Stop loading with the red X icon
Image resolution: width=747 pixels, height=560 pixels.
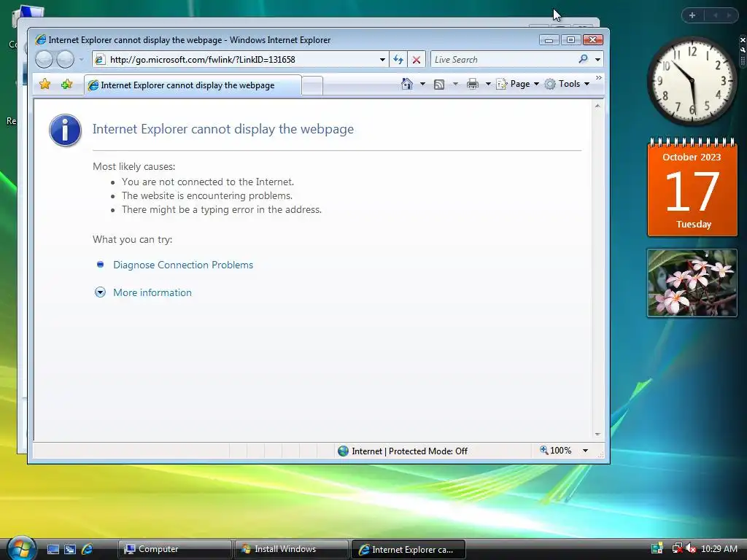tap(417, 60)
